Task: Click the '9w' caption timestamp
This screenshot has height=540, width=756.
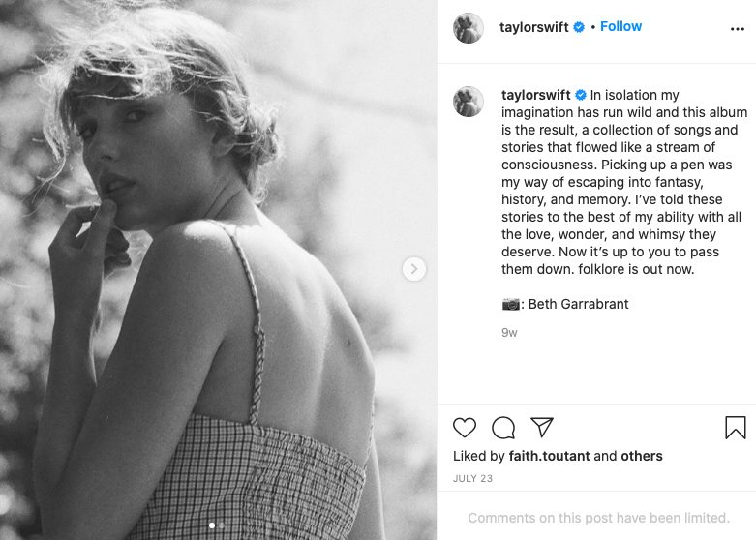Action: 509,333
